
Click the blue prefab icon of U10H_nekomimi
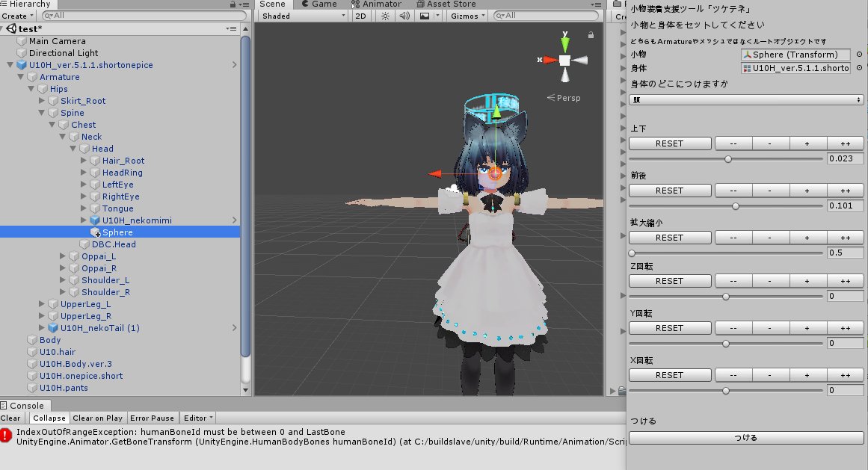(95, 220)
